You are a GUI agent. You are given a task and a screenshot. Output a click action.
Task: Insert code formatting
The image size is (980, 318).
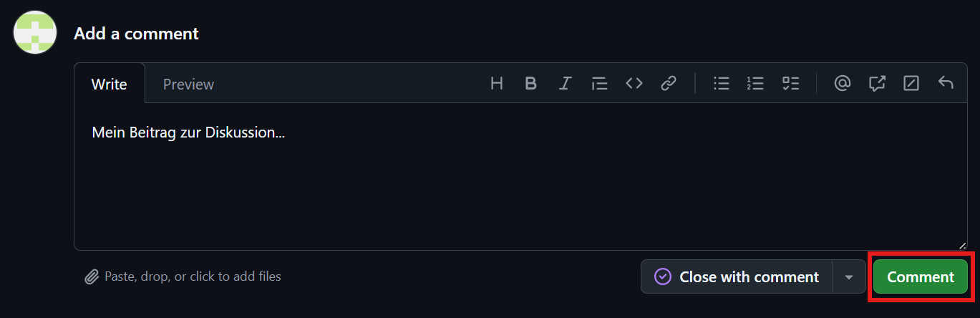tap(634, 83)
